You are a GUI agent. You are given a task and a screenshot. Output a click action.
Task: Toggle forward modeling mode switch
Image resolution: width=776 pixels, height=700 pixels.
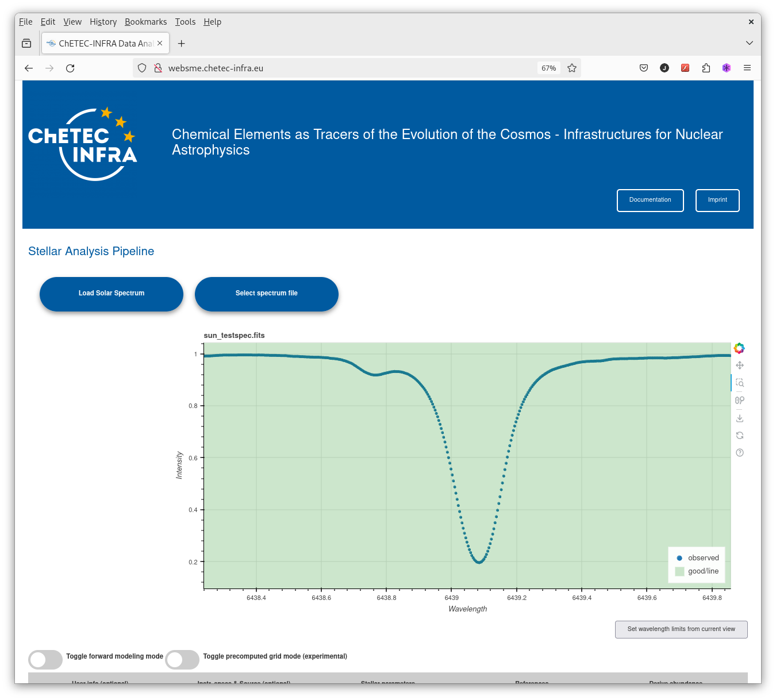[x=45, y=659]
